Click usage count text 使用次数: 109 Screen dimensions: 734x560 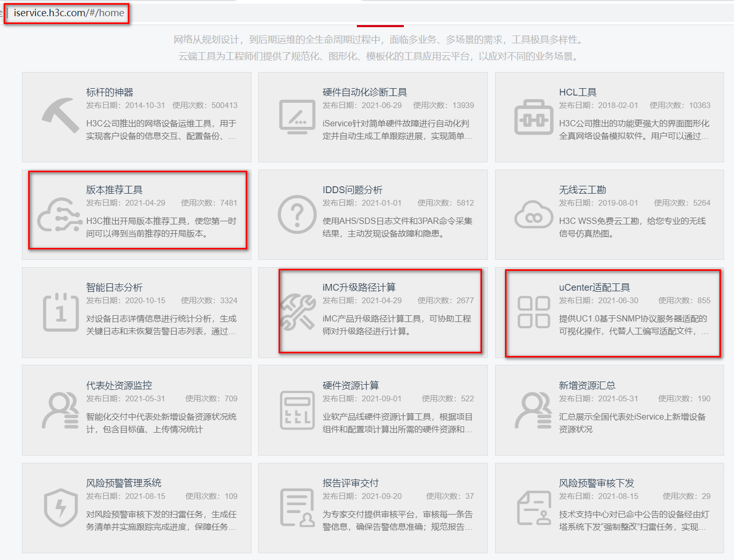[211, 496]
